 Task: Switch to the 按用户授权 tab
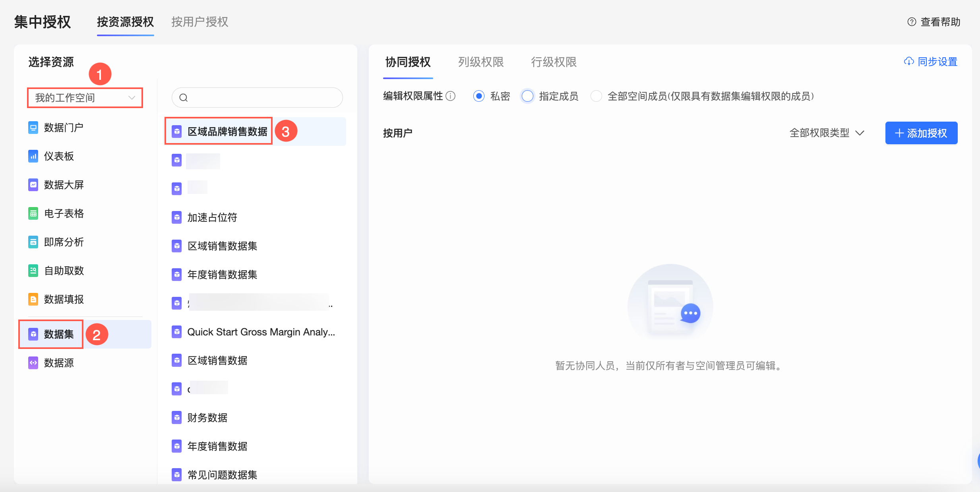[x=199, y=22]
